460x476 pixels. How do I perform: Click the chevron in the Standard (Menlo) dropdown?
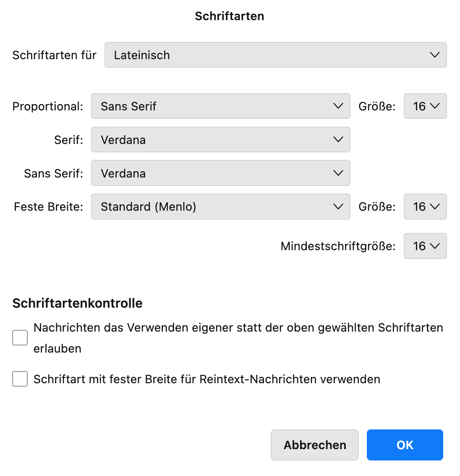[338, 207]
